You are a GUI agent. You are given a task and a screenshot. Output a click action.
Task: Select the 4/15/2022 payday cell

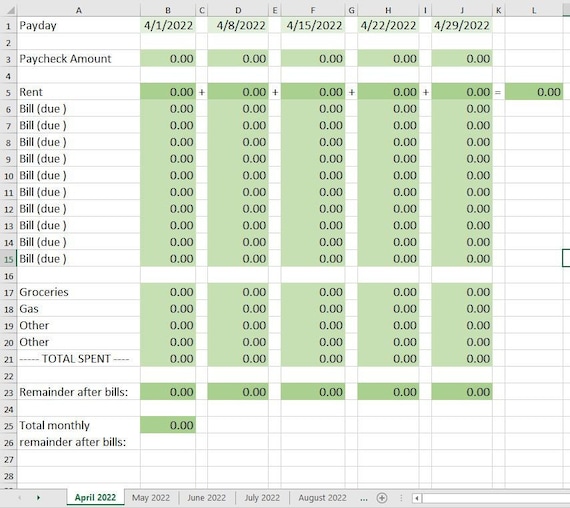313,25
